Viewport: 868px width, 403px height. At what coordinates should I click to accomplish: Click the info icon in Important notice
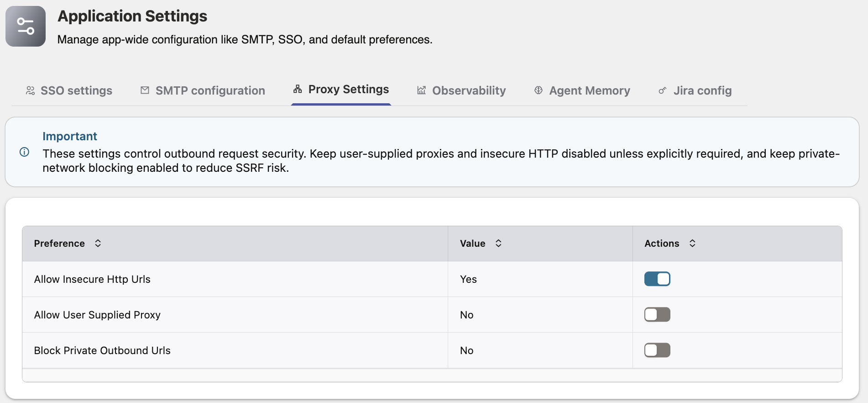pos(25,152)
